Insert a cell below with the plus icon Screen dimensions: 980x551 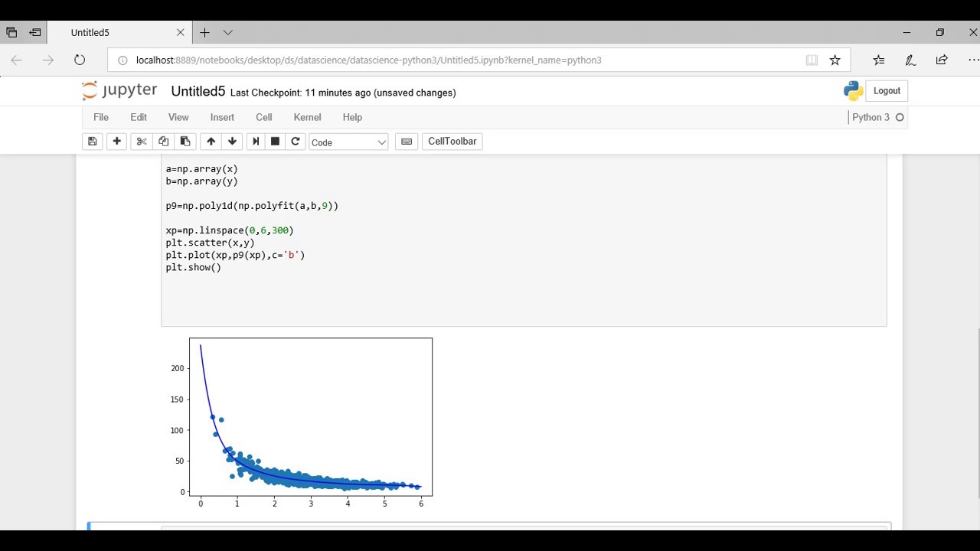click(x=116, y=142)
